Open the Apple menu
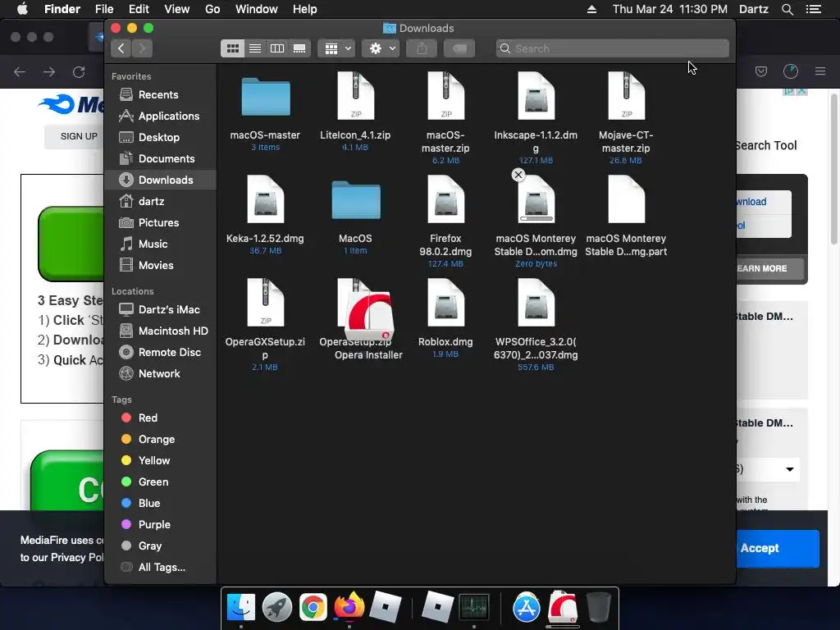The image size is (840, 630). (22, 9)
